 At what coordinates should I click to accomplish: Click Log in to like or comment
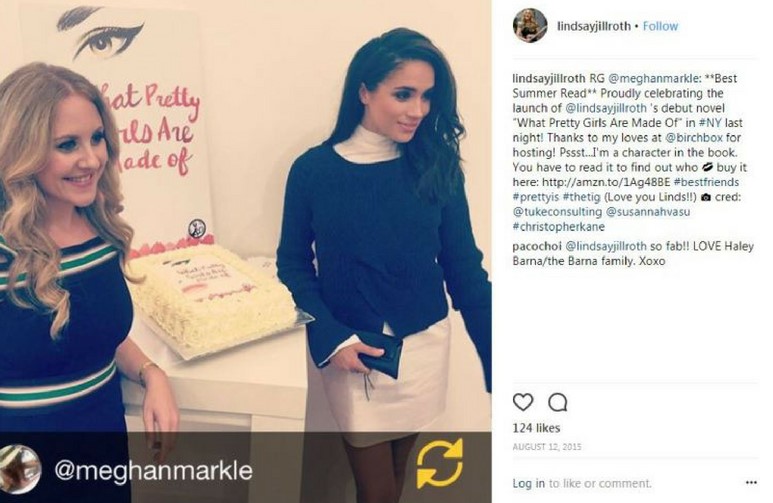528,483
